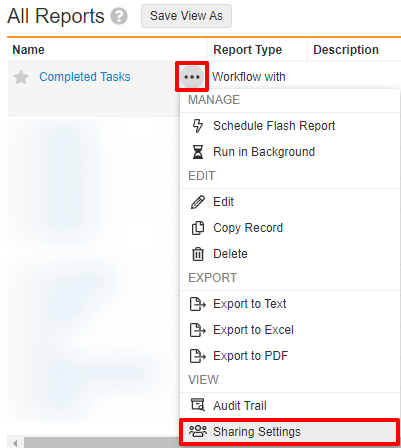Click the lightning bolt Flash Report icon
This screenshot has height=448, width=401.
tap(198, 126)
